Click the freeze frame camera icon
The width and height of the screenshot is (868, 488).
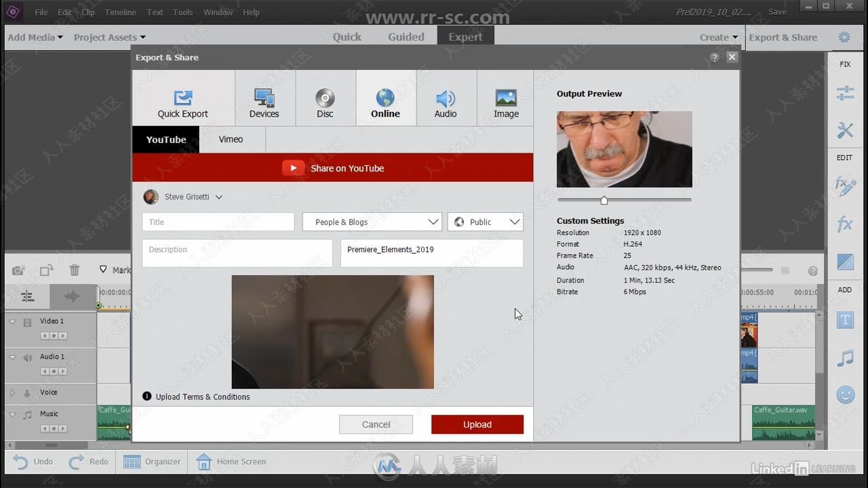[19, 270]
